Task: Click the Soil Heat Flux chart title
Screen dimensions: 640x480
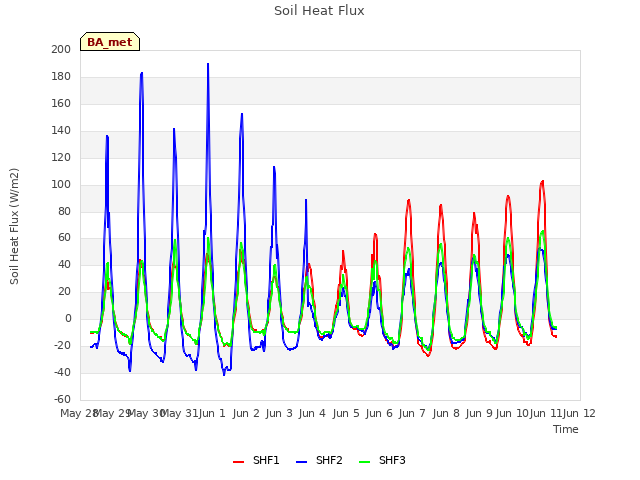Action: pyautogui.click(x=319, y=11)
